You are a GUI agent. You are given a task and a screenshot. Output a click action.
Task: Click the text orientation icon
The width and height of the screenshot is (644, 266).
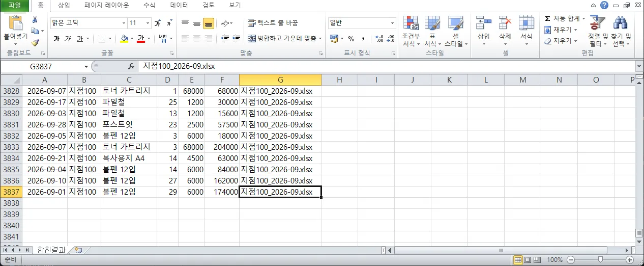(225, 23)
